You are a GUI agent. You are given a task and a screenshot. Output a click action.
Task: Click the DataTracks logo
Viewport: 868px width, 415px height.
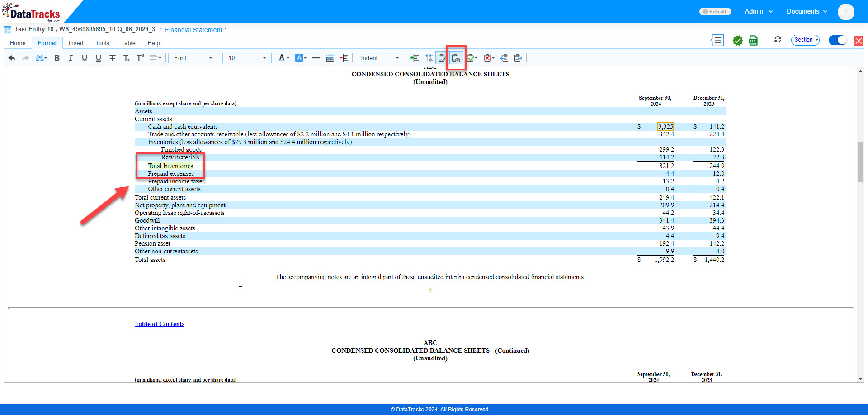click(32, 13)
